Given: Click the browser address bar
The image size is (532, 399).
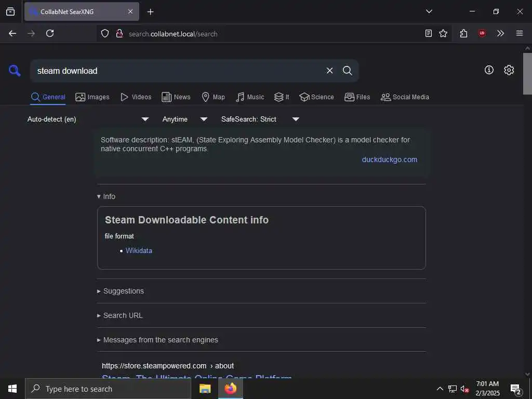Looking at the screenshot, I should click(x=273, y=34).
